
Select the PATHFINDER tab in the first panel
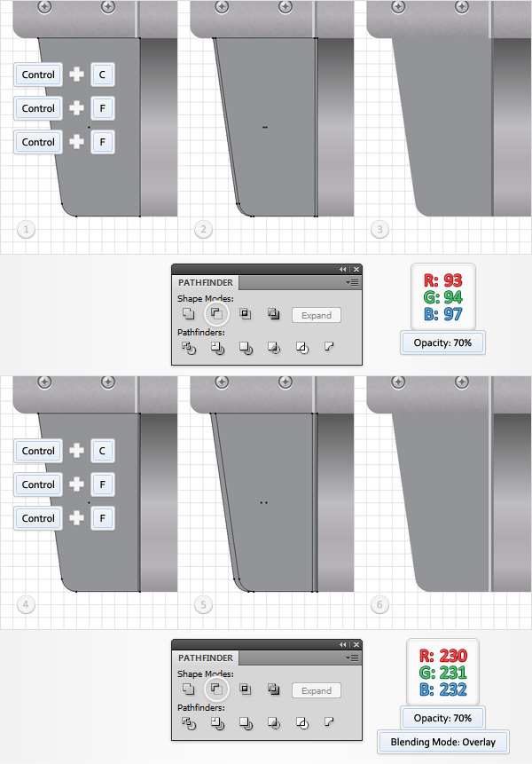[x=206, y=282]
